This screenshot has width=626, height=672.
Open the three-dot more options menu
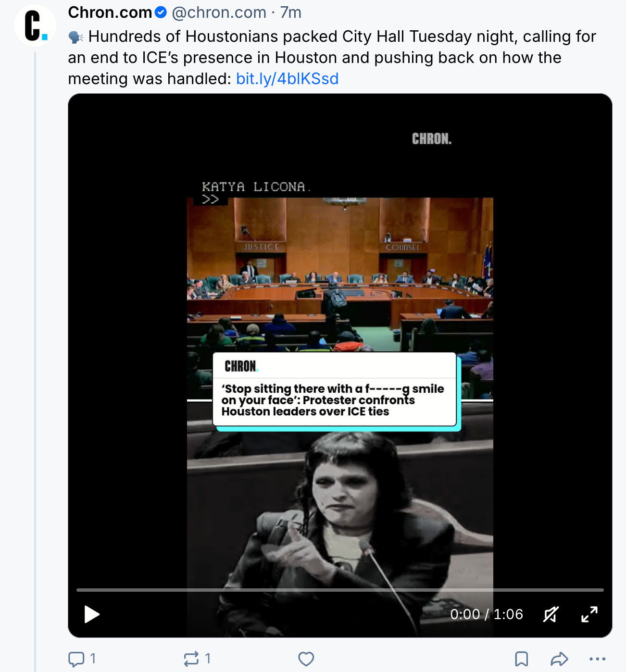(597, 659)
